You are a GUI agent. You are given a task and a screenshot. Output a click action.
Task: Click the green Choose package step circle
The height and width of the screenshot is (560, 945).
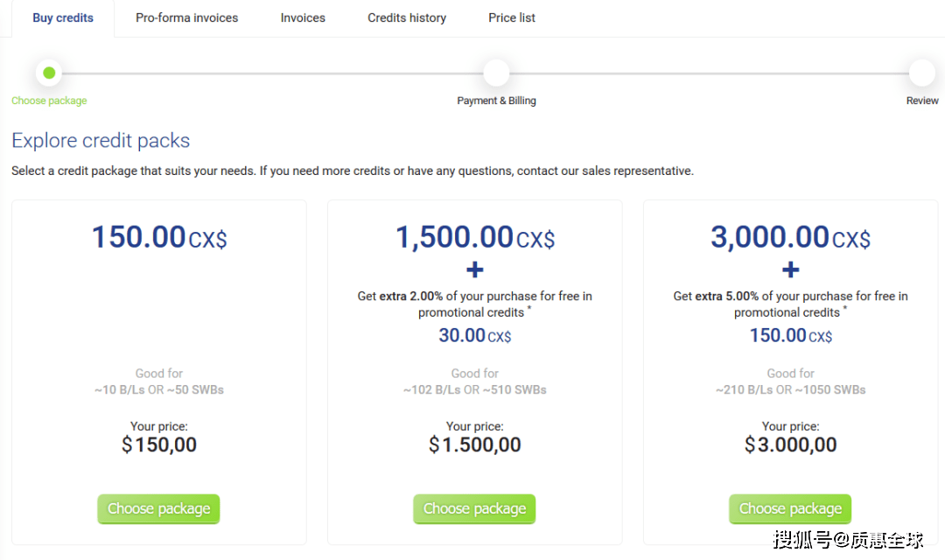pyautogui.click(x=49, y=73)
